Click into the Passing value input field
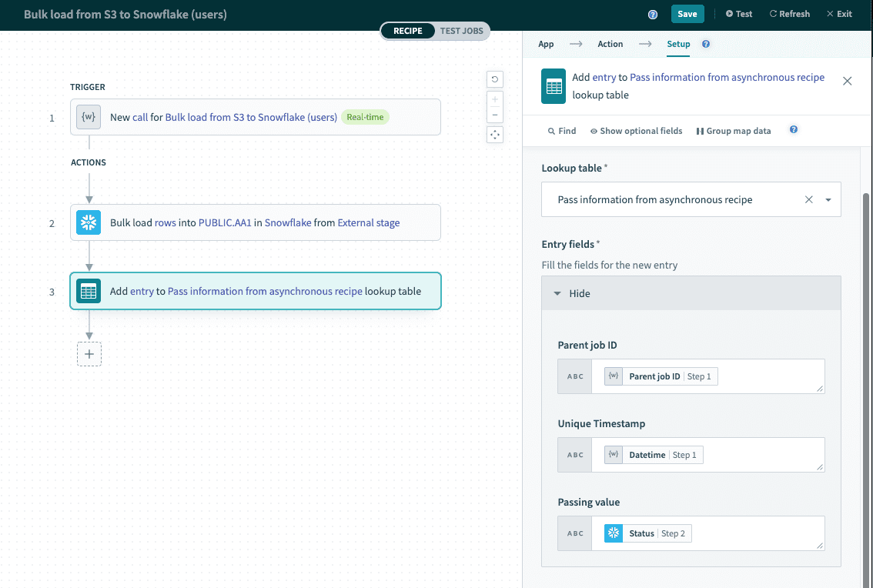873x588 pixels. click(x=754, y=533)
